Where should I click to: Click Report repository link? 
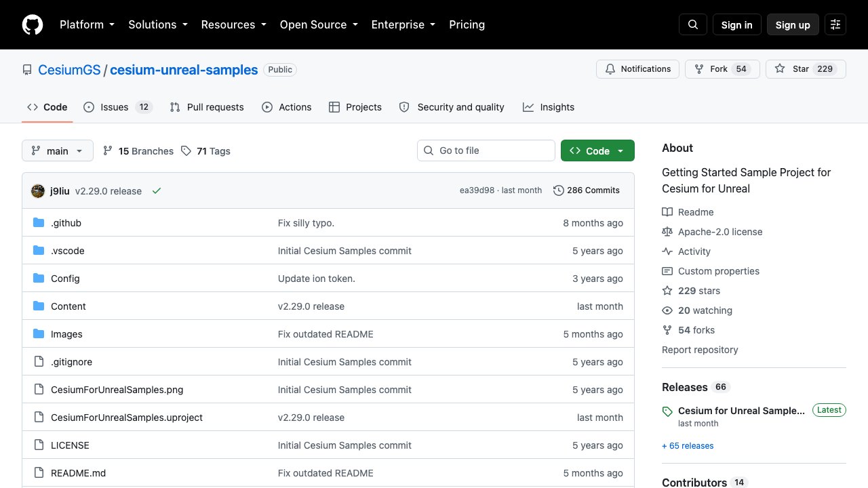[x=700, y=350]
